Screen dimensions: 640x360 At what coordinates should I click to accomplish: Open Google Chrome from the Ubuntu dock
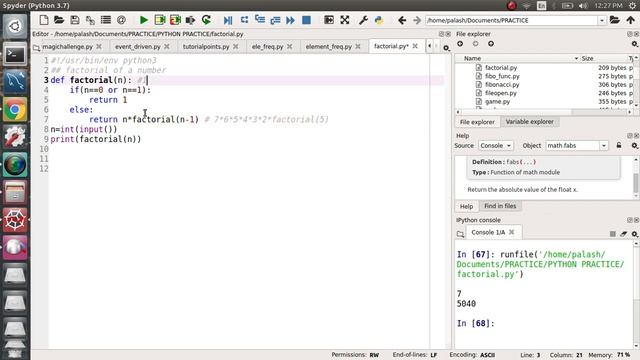pos(15,110)
